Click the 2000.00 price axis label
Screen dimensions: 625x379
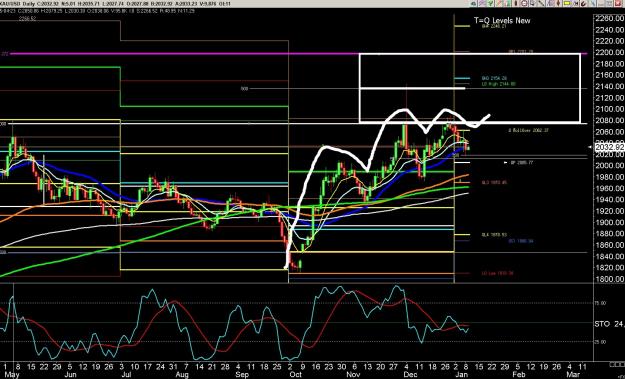coord(609,165)
